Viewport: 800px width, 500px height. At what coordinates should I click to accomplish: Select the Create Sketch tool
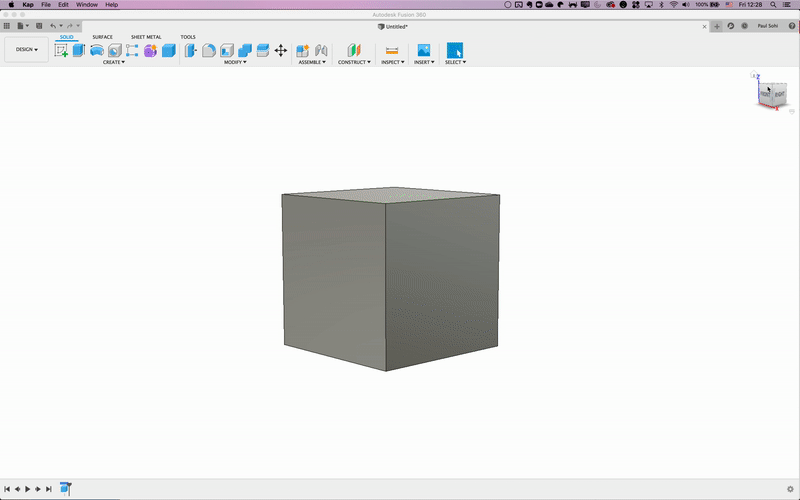(61, 50)
